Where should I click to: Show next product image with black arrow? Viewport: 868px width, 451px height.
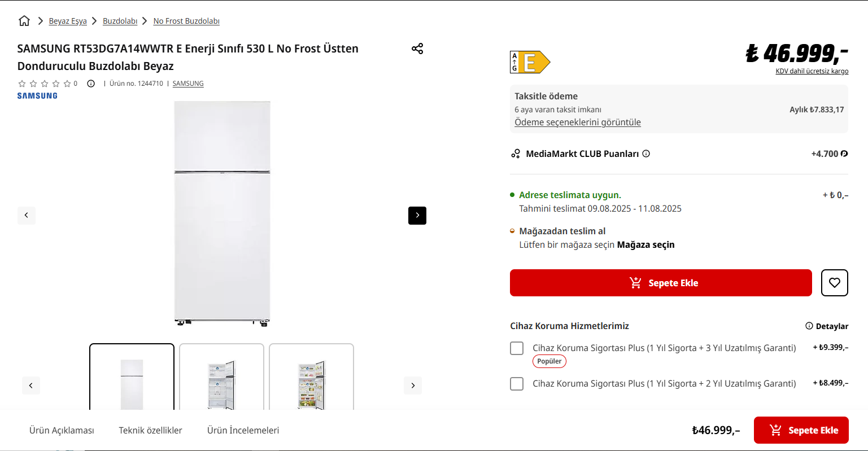(417, 215)
